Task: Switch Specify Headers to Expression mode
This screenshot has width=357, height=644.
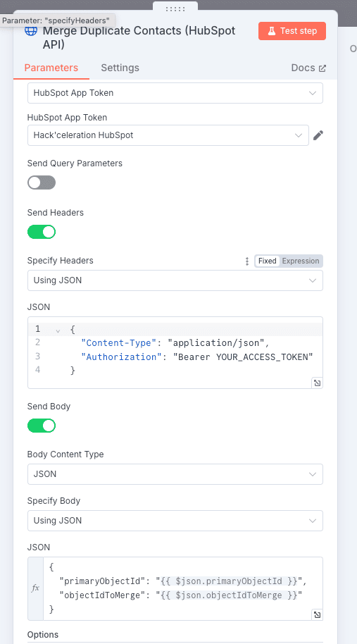Action: click(x=301, y=261)
